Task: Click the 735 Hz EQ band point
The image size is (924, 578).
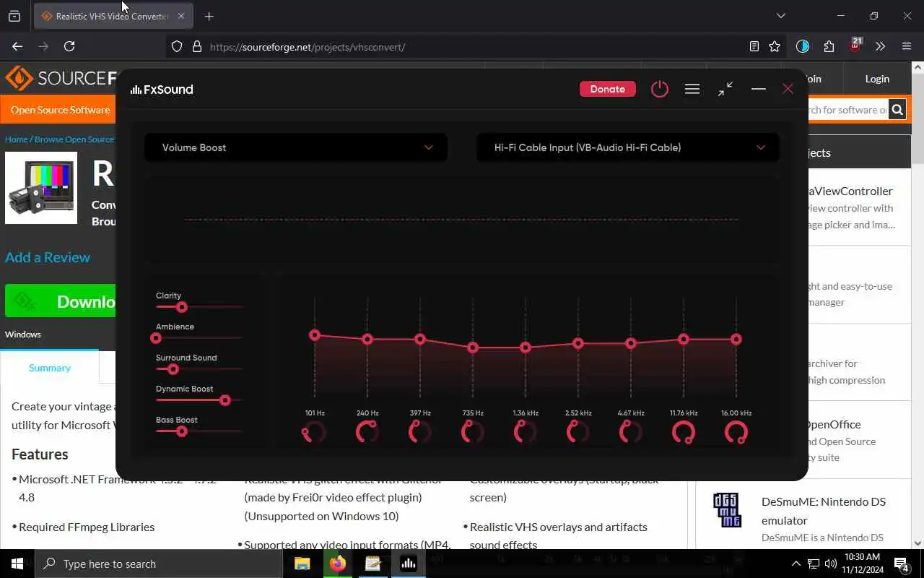Action: 473,348
